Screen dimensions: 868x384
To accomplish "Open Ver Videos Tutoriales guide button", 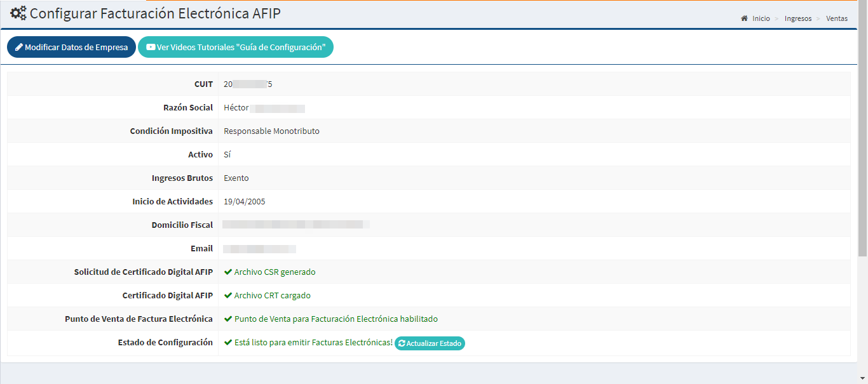I will pos(236,47).
